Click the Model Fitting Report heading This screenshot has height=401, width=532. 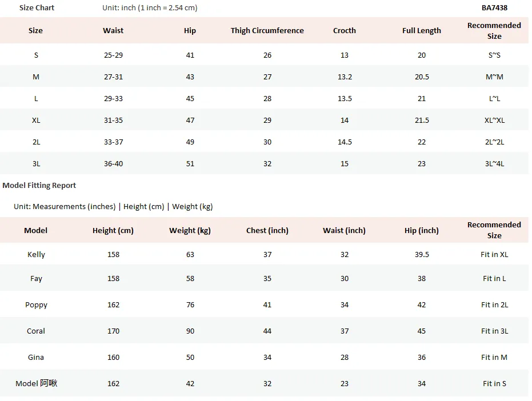pos(39,185)
